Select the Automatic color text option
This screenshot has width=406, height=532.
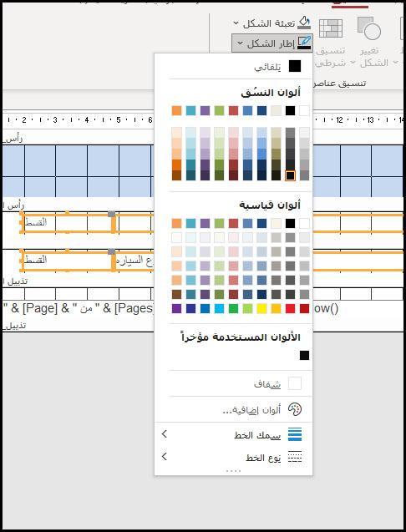click(x=267, y=67)
